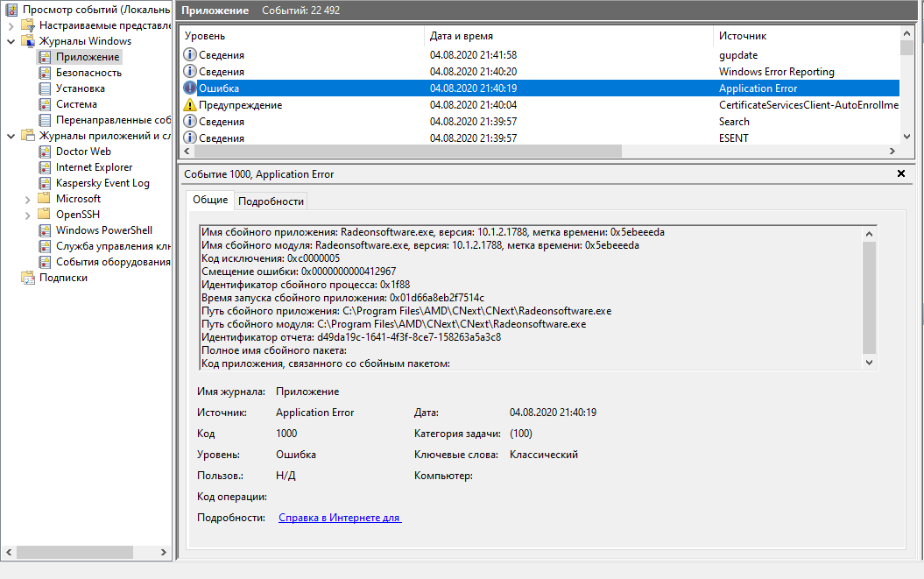This screenshot has width=924, height=579.
Task: Open the Kaspersky Event Log entry
Action: [102, 183]
